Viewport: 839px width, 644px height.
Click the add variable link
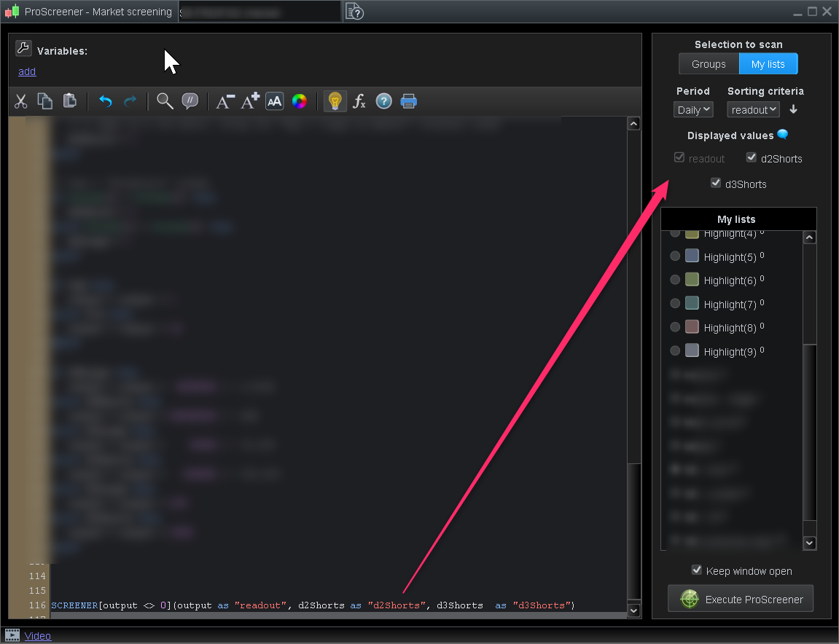(x=27, y=71)
